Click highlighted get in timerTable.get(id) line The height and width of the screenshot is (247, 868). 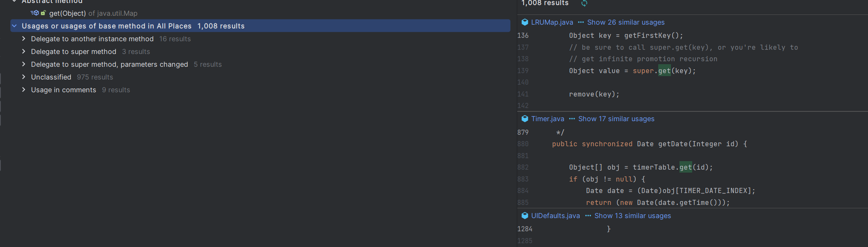pos(685,167)
